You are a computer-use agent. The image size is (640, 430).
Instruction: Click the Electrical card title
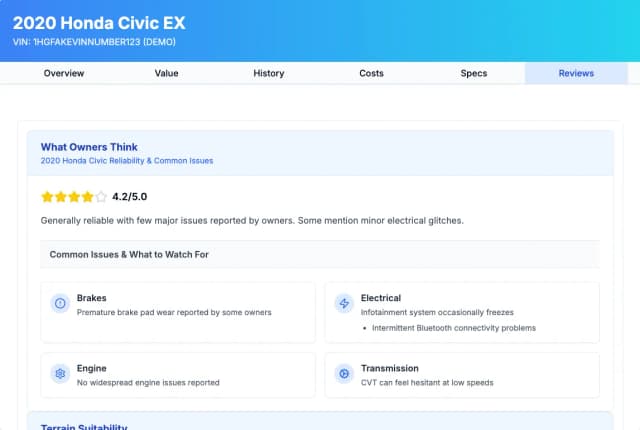click(x=381, y=298)
